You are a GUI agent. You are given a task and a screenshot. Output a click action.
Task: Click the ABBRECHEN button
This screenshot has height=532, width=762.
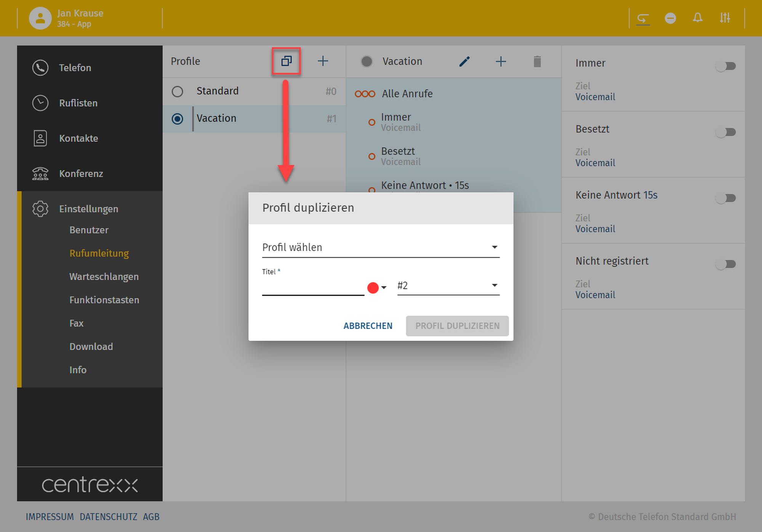point(368,326)
